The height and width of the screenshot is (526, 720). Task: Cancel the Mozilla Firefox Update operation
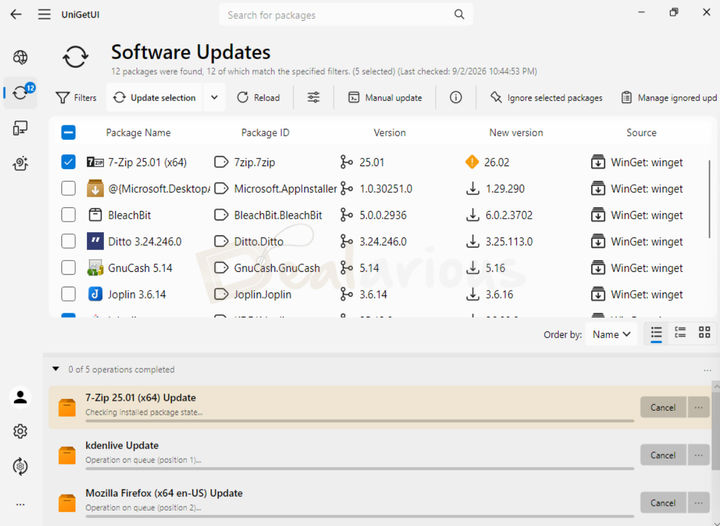663,503
